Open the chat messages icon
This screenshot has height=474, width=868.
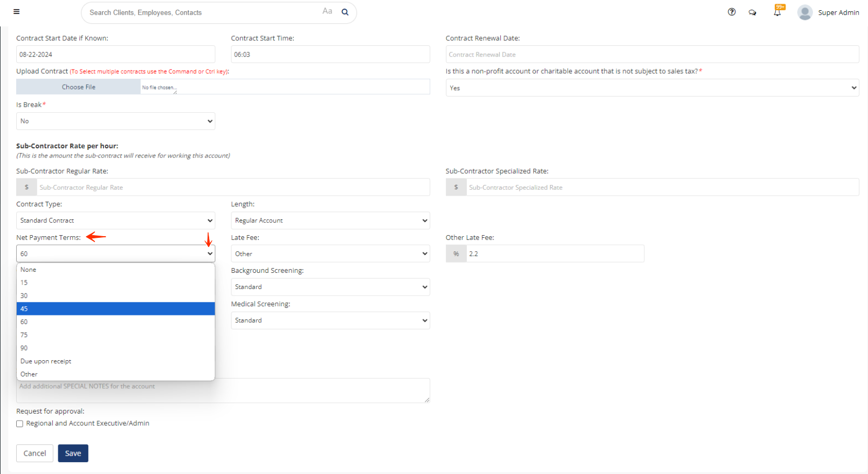coord(752,12)
